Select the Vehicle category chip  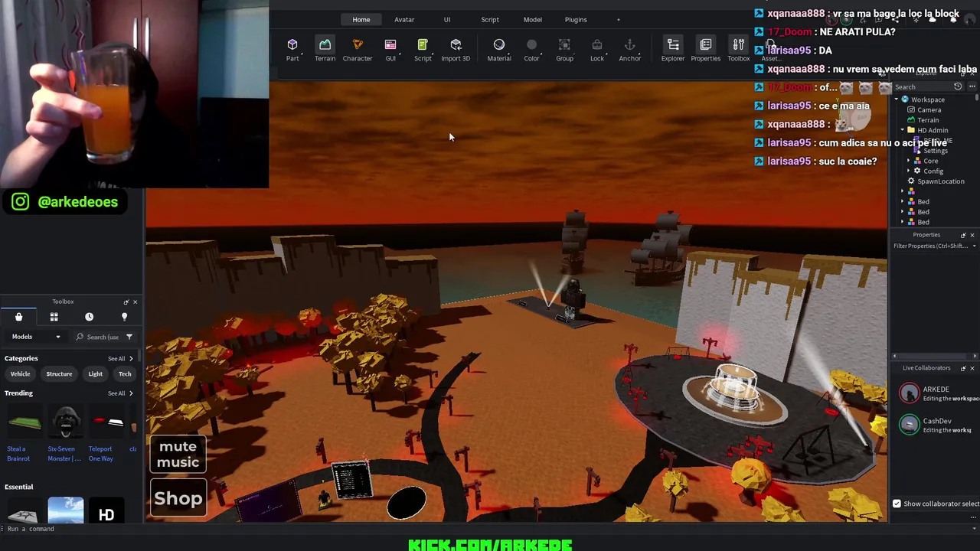[x=20, y=374]
